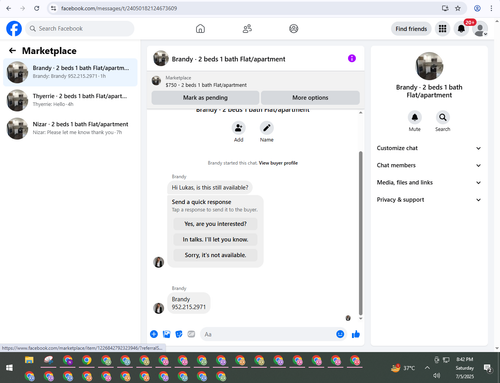Image resolution: width=500 pixels, height=383 pixels.
Task: Open the Windows notification center icon
Action: pos(488,368)
